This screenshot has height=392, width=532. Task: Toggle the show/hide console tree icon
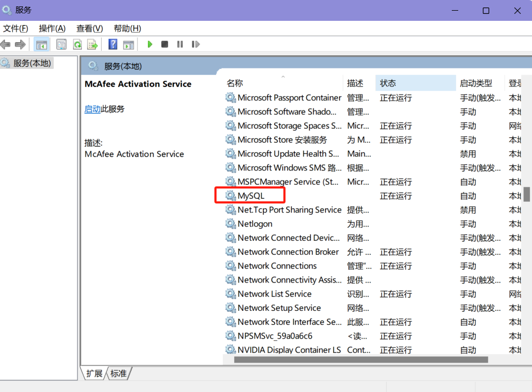41,44
